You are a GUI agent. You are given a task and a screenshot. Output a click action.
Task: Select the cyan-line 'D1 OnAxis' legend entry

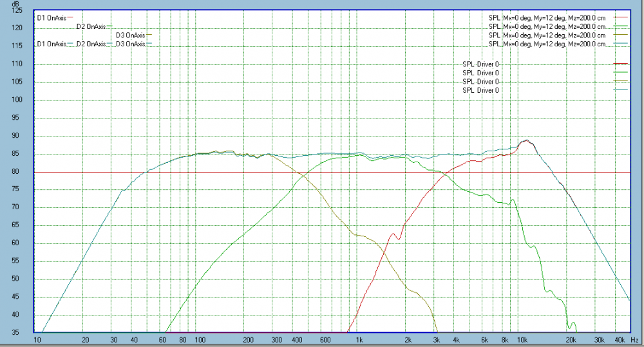pos(52,44)
